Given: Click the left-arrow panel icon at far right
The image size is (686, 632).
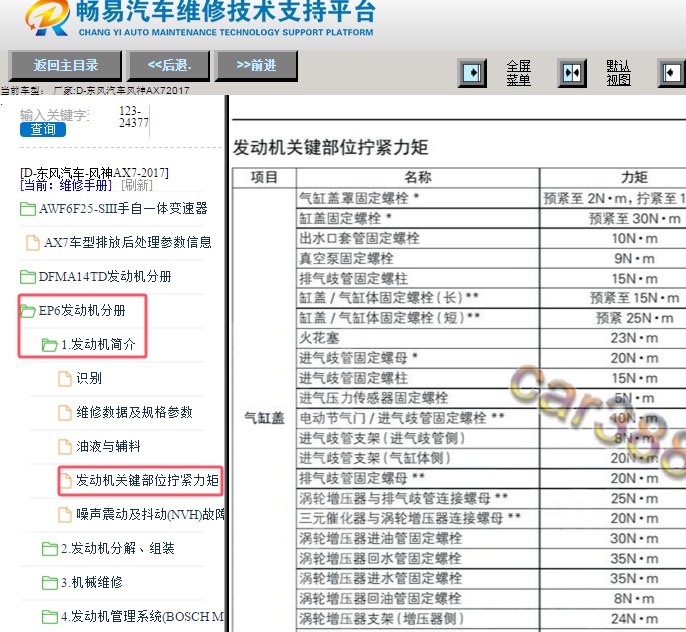Looking at the screenshot, I should coord(672,73).
